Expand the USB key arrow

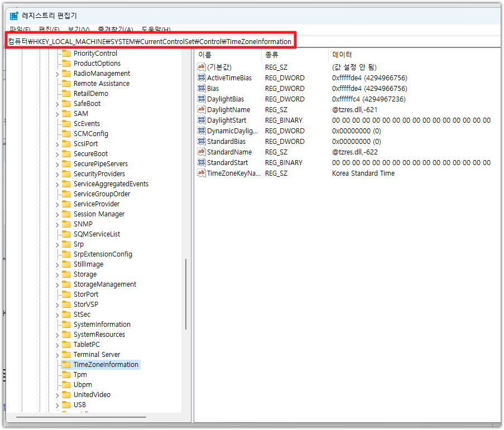(57, 405)
